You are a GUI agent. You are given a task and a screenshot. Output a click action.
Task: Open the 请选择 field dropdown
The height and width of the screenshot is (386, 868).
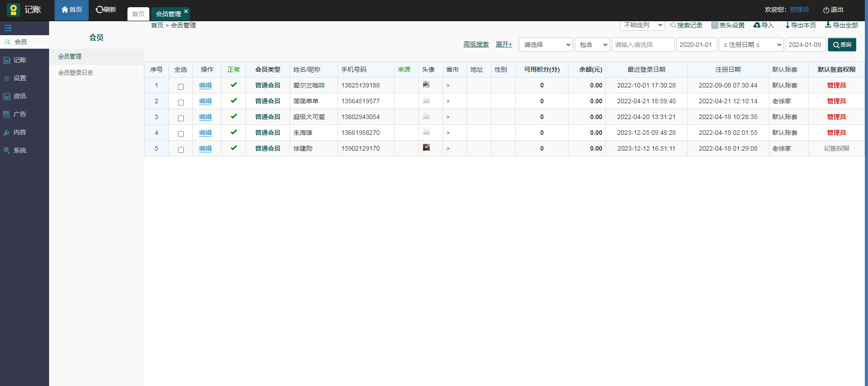point(546,45)
